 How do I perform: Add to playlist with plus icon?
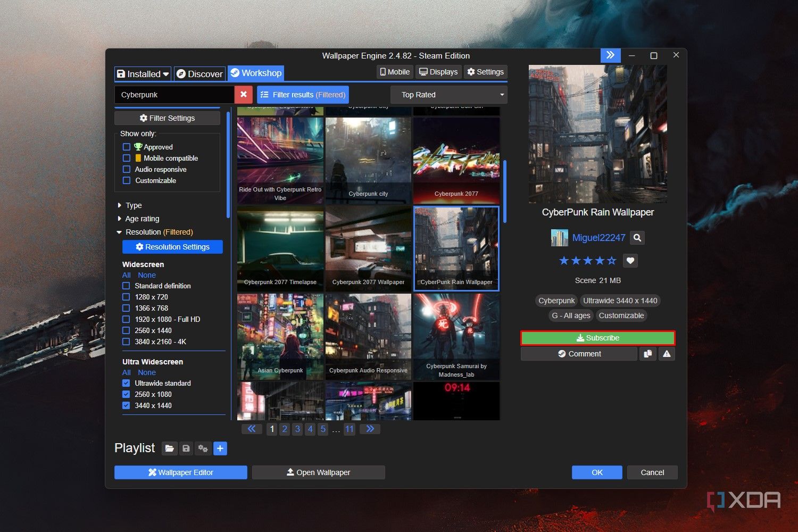tap(220, 448)
